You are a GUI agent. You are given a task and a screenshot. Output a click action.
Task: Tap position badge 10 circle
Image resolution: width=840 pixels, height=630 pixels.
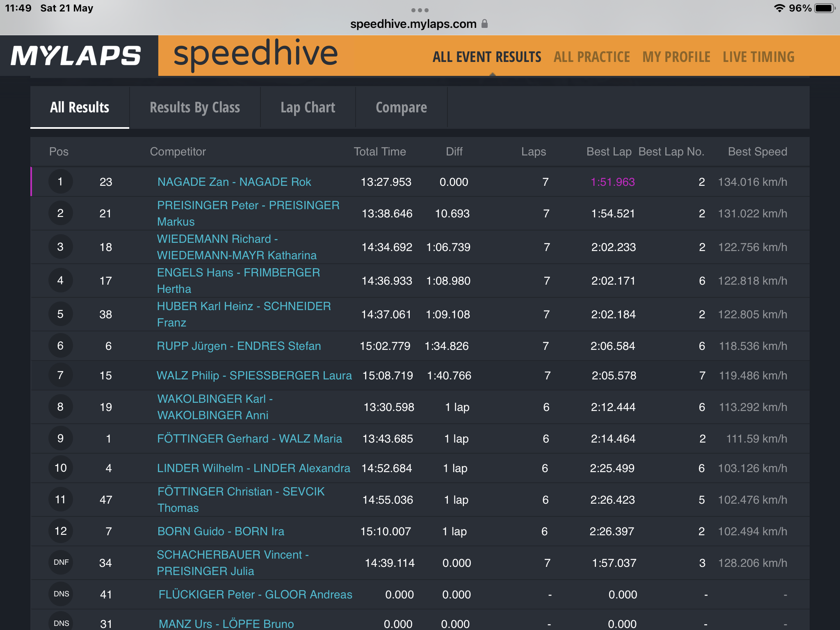tap(60, 468)
